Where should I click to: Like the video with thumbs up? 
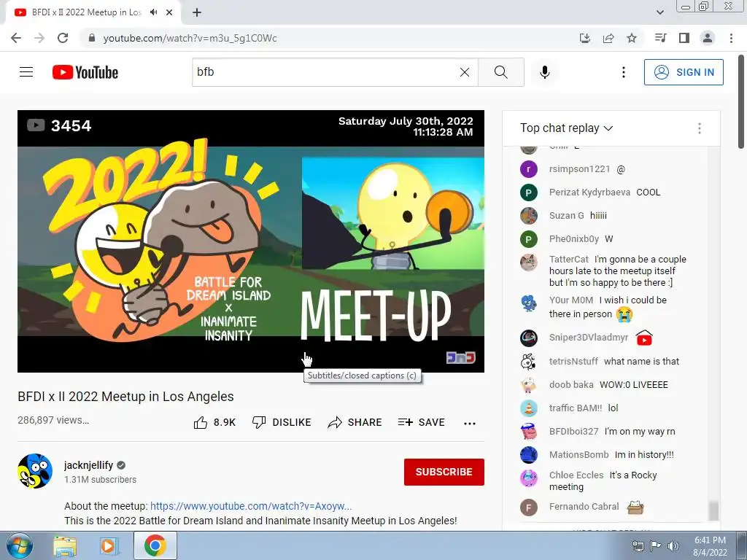215,422
